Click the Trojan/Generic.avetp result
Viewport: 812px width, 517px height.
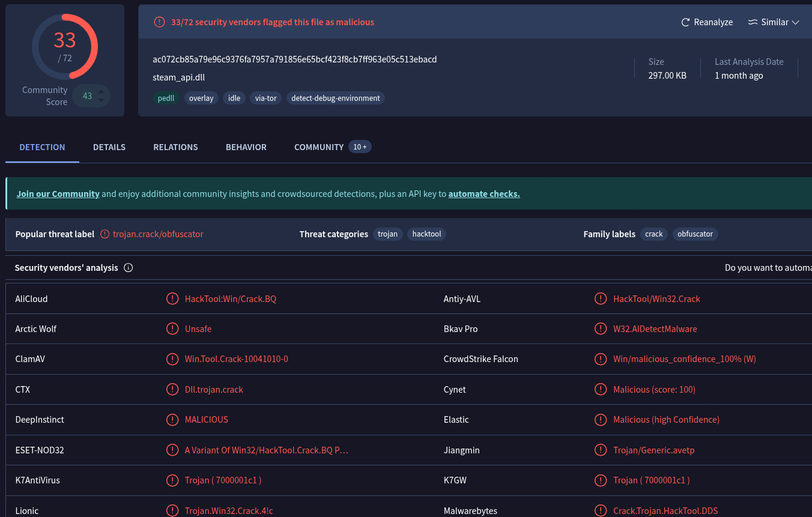pyautogui.click(x=654, y=450)
